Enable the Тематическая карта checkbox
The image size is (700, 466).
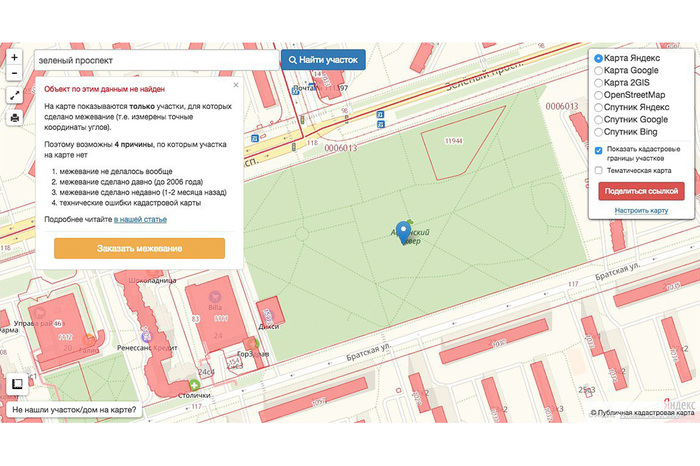598,170
